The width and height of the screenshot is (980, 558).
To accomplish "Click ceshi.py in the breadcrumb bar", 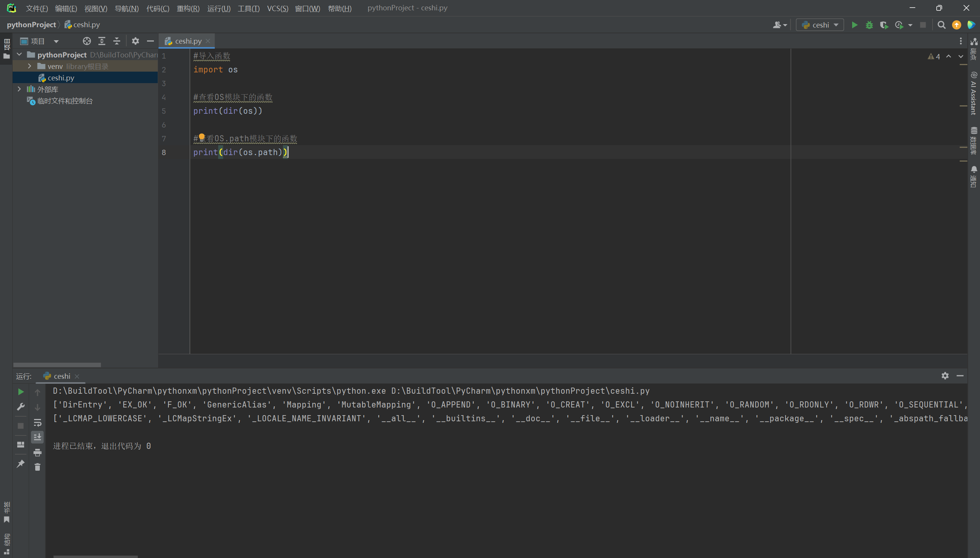I will [82, 25].
